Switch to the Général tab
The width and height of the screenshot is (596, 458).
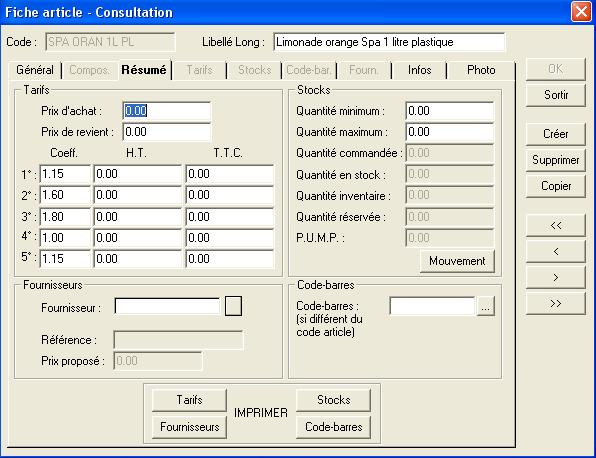35,70
